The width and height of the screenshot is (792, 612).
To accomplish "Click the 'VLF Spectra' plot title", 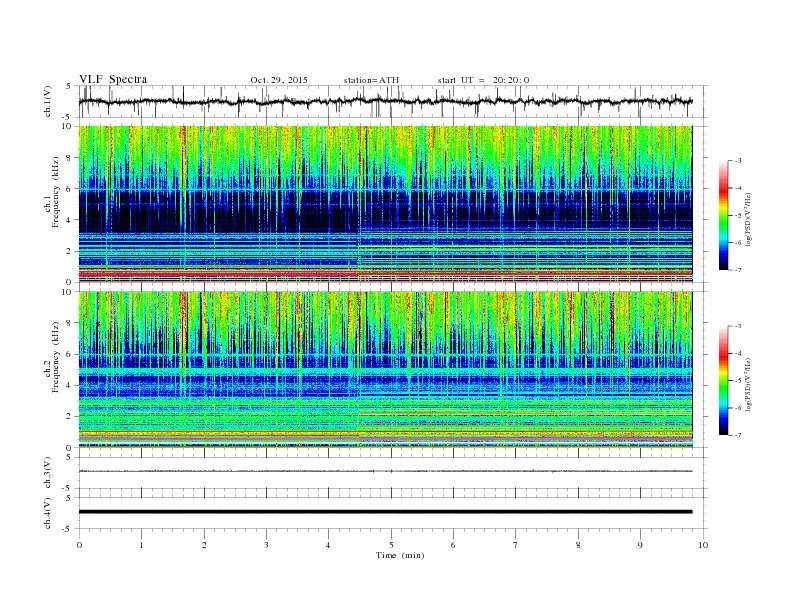I will coord(113,79).
